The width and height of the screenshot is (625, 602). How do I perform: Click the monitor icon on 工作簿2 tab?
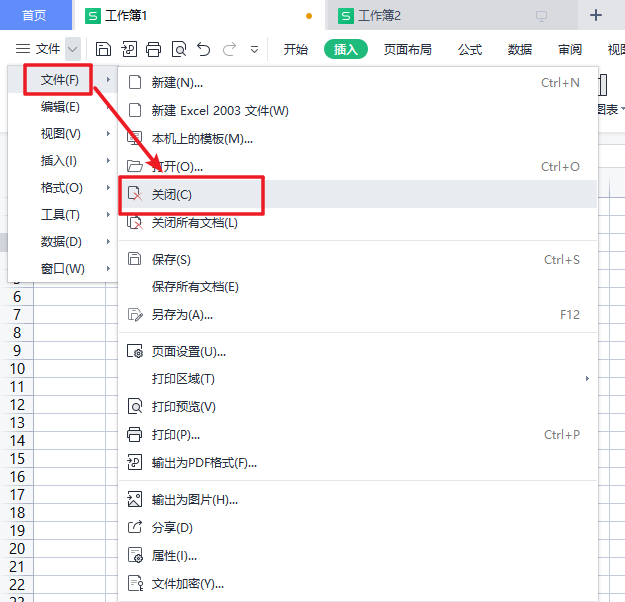pyautogui.click(x=541, y=16)
